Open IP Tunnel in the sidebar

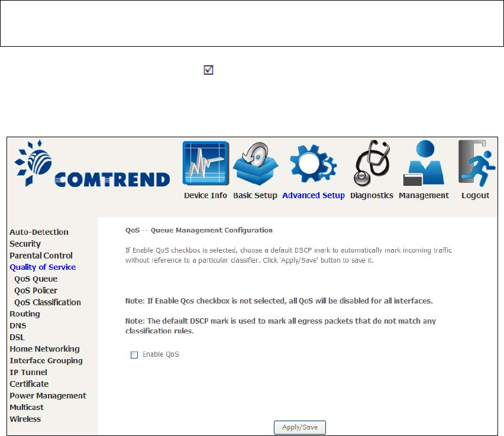[28, 372]
